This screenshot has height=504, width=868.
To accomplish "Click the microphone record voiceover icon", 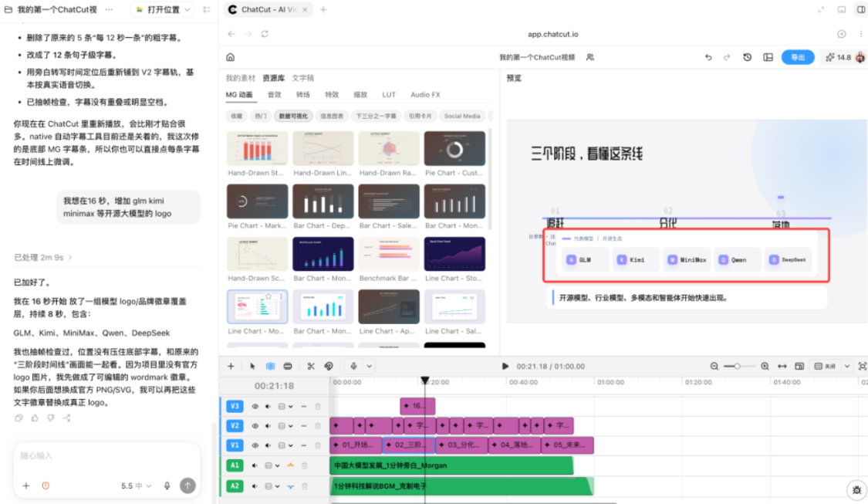I will click(353, 366).
